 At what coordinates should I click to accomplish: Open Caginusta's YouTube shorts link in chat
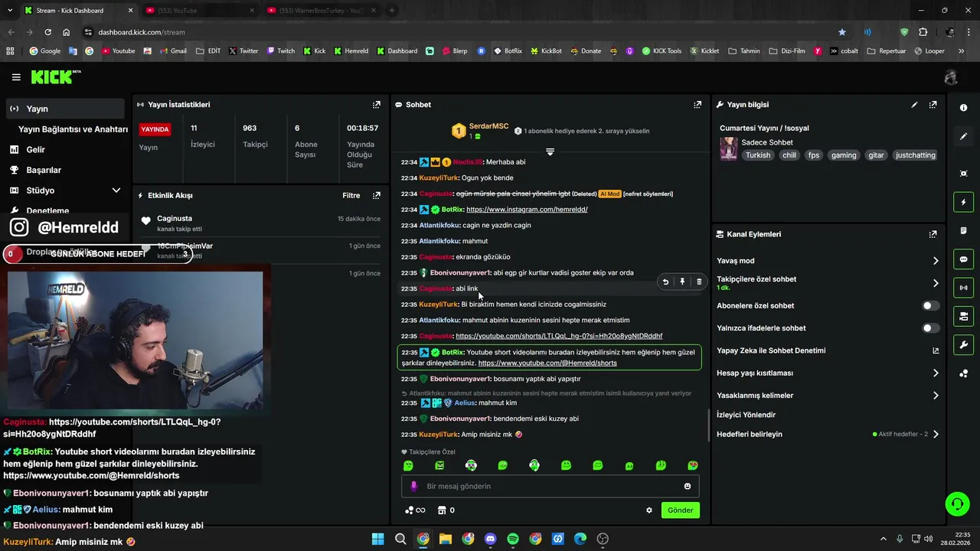point(559,336)
